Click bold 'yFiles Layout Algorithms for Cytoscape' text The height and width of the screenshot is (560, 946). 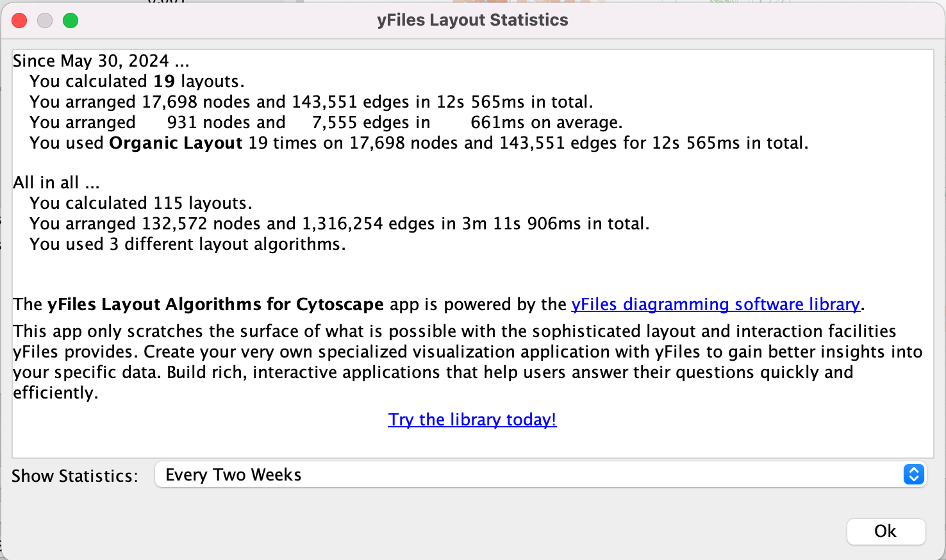coord(215,304)
